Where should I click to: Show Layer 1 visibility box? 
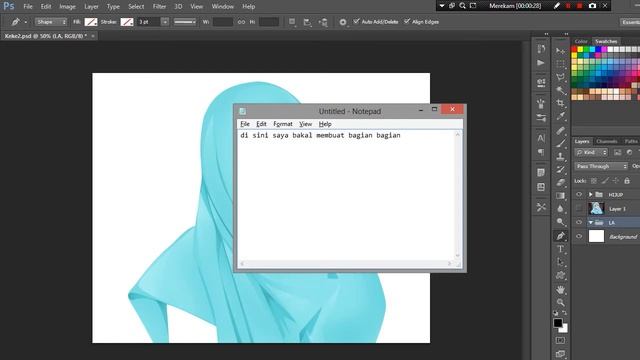579,209
